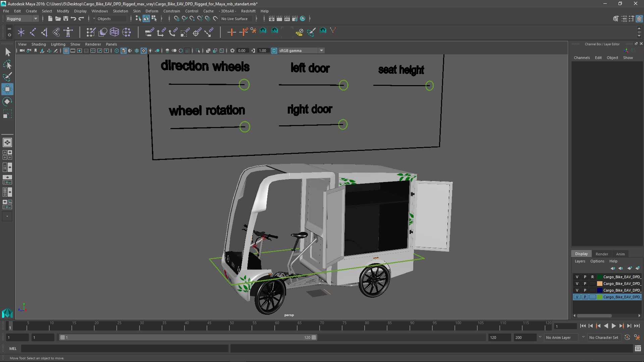Activate the Lasso select tool
The height and width of the screenshot is (362, 644).
[x=7, y=64]
